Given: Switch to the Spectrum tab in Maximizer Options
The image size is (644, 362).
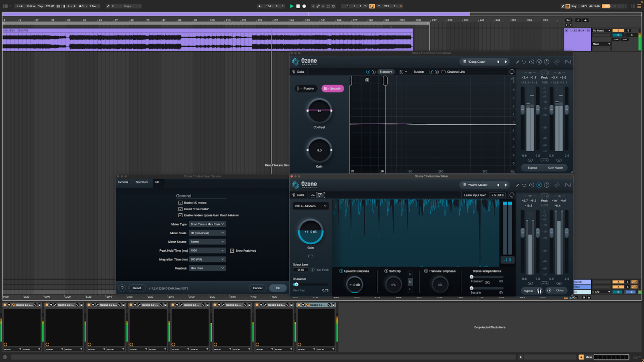Looking at the screenshot, I should [x=141, y=182].
